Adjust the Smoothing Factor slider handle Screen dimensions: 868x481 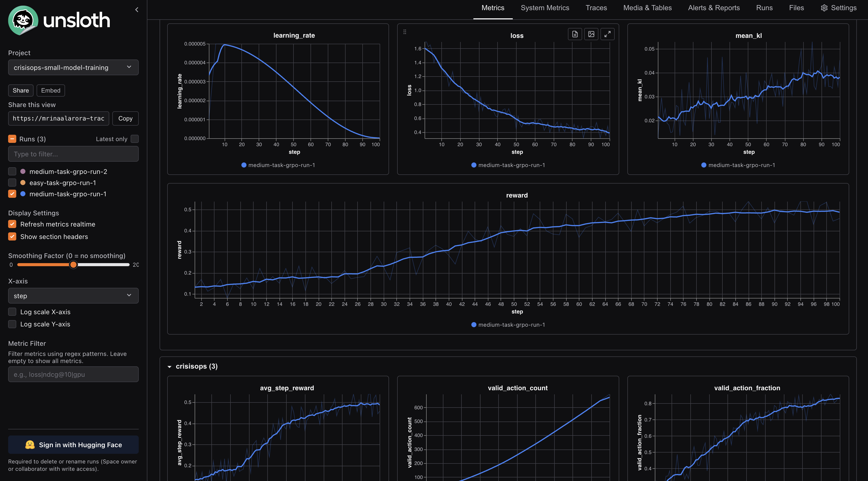pyautogui.click(x=73, y=265)
